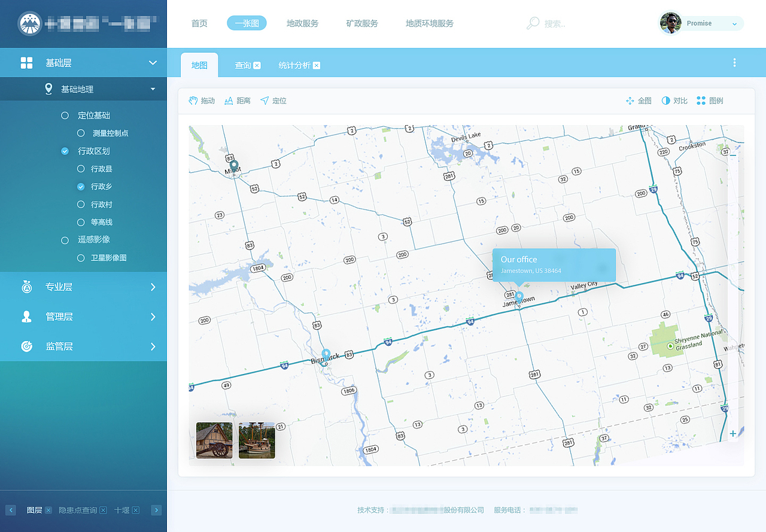Image resolution: width=766 pixels, height=532 pixels.
Task: Close the 隐患点查询 bottom tab
Action: (104, 510)
